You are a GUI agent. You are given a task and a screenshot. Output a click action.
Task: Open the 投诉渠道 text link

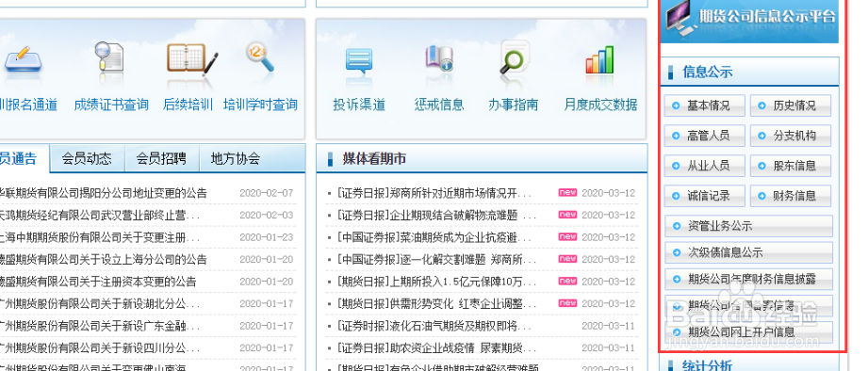pyautogui.click(x=359, y=105)
